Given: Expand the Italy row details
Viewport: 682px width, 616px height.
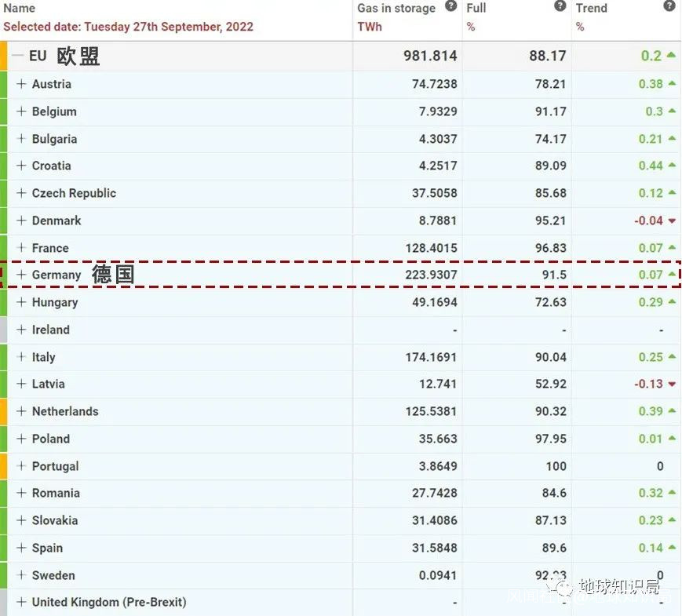Looking at the screenshot, I should pos(21,357).
